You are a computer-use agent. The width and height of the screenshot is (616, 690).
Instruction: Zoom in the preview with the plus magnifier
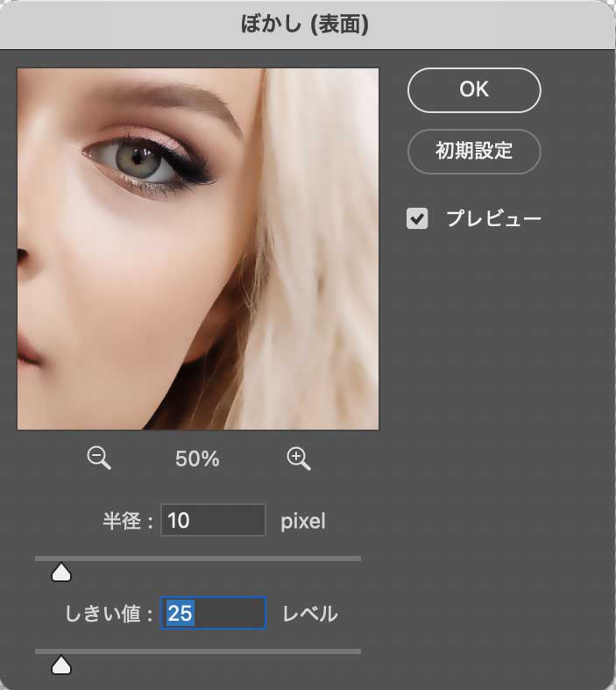tap(299, 459)
